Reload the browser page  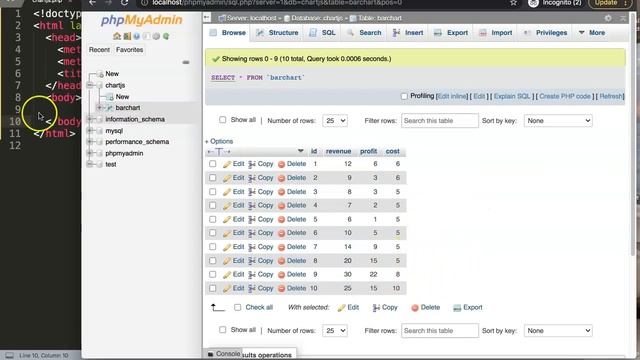[x=124, y=3]
